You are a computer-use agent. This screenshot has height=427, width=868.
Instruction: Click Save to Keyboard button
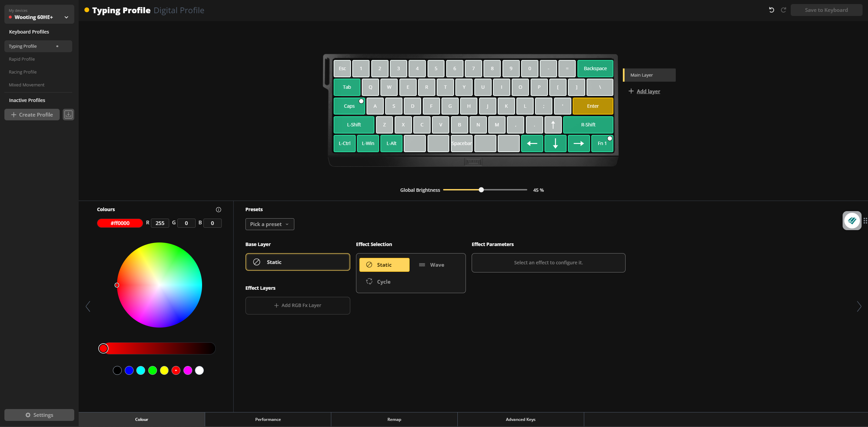826,10
